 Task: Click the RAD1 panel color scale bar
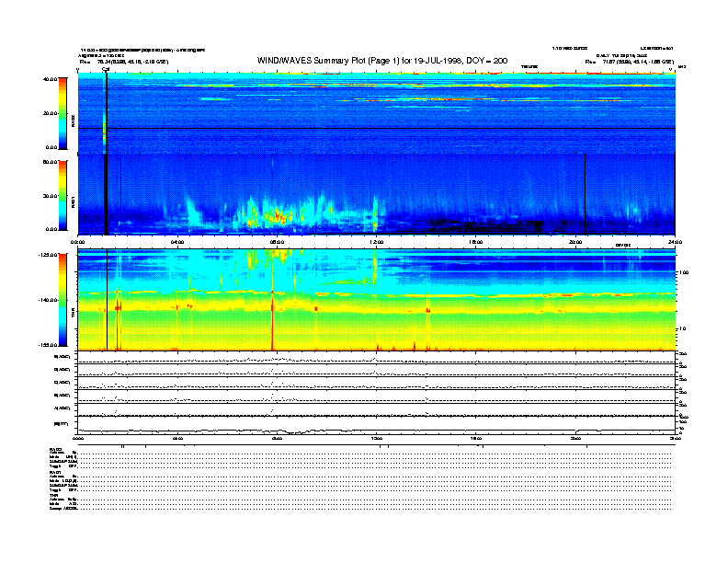[63, 196]
